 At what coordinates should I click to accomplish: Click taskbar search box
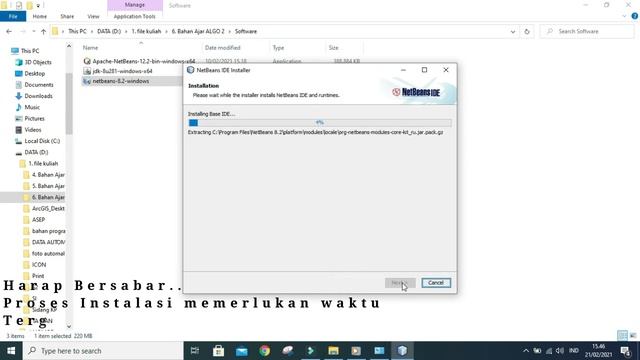click(103, 351)
